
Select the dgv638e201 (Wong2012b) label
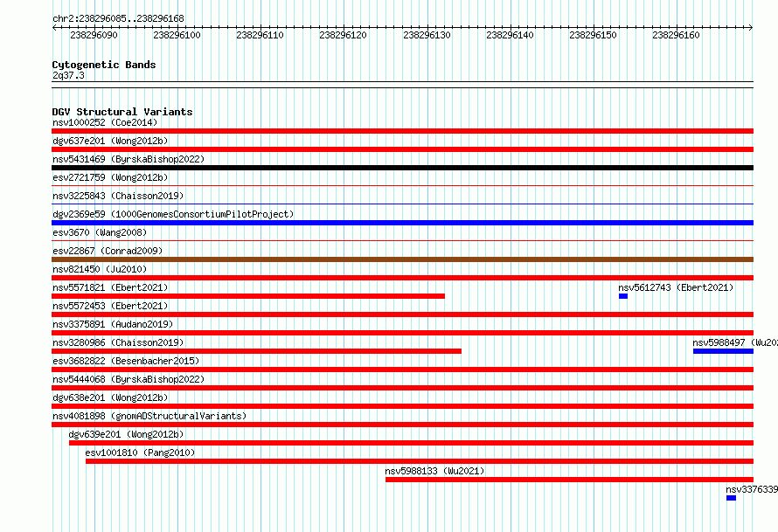pyautogui.click(x=110, y=397)
